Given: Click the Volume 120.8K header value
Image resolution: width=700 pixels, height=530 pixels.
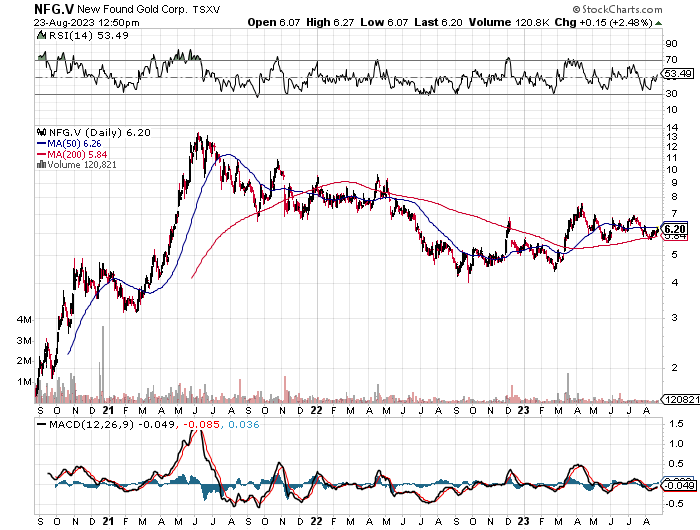Looking at the screenshot, I should [508, 22].
